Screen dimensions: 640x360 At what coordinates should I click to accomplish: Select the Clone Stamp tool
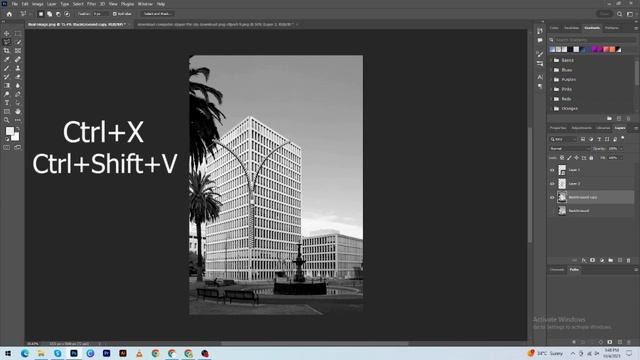18,68
